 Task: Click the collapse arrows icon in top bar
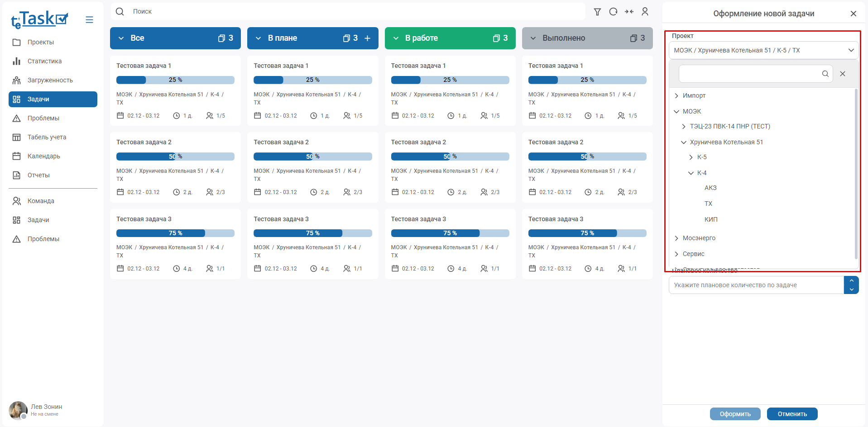(x=629, y=12)
